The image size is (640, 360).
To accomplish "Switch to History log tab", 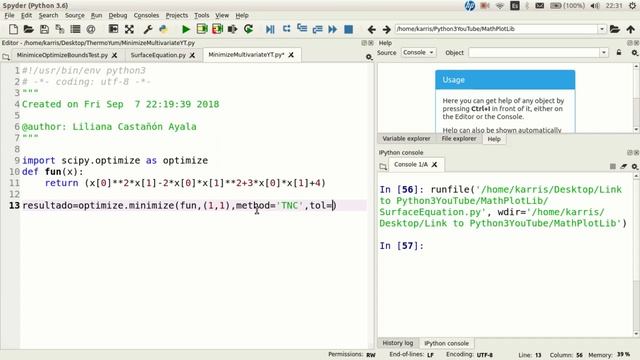I will pos(398,343).
